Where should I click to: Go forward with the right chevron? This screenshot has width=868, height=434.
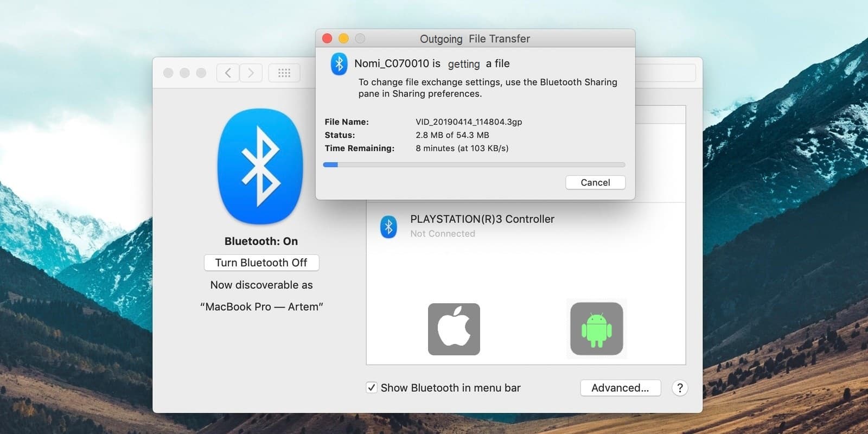tap(251, 73)
